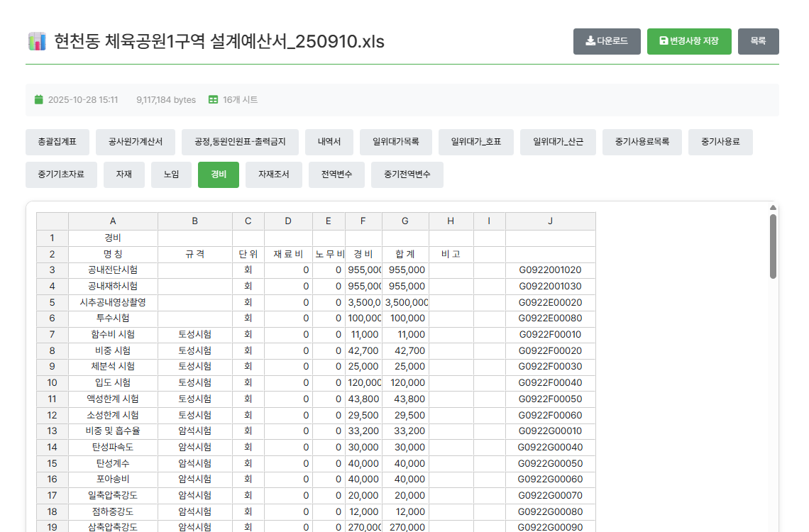Switch to the 중기사용료 sheet tab

click(720, 142)
